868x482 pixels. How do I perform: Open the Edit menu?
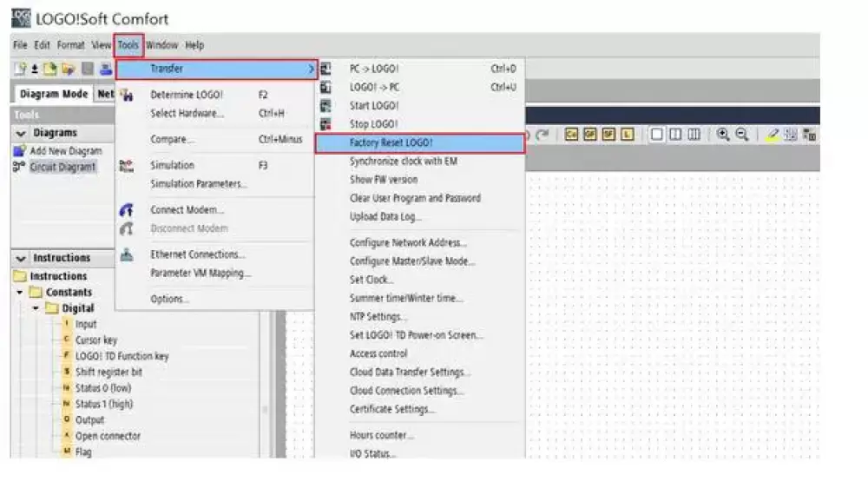coord(42,45)
